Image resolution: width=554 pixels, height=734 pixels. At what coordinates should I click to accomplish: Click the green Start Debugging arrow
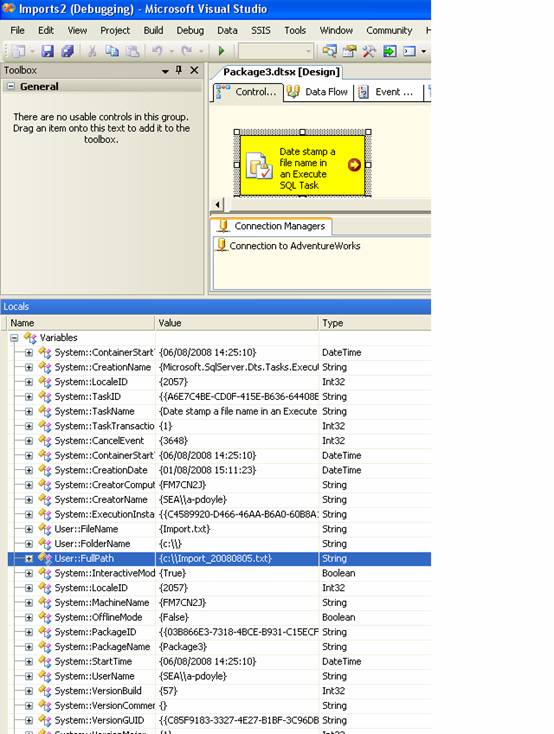(221, 51)
